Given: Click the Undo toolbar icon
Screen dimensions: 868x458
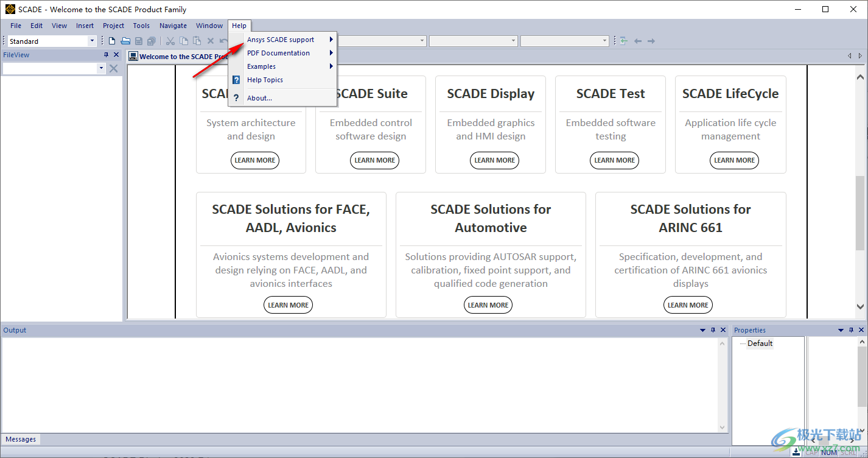Looking at the screenshot, I should coord(223,41).
